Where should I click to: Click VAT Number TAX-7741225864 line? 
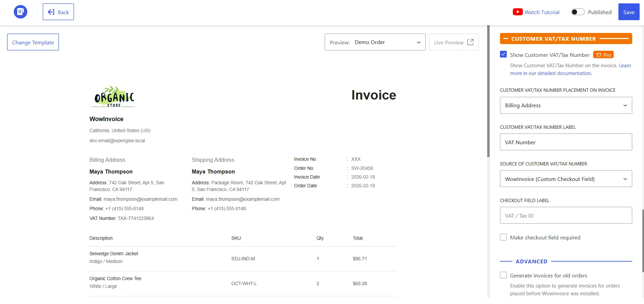coord(121,218)
